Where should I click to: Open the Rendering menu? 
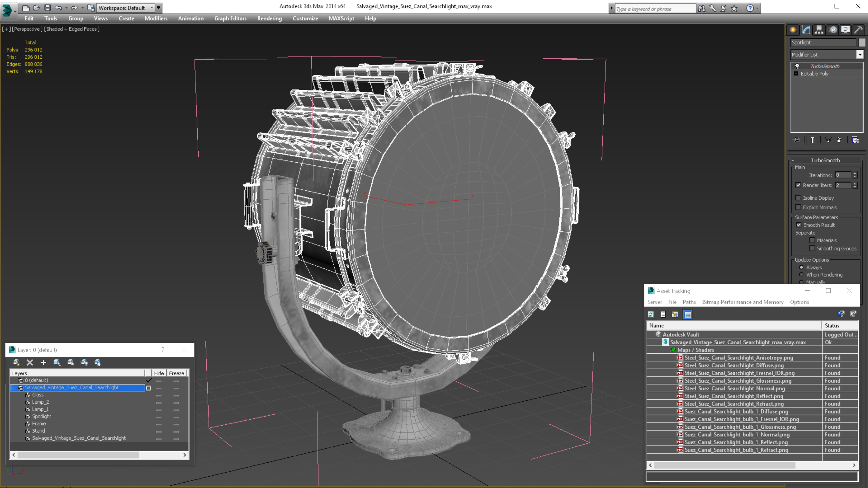coord(269,18)
